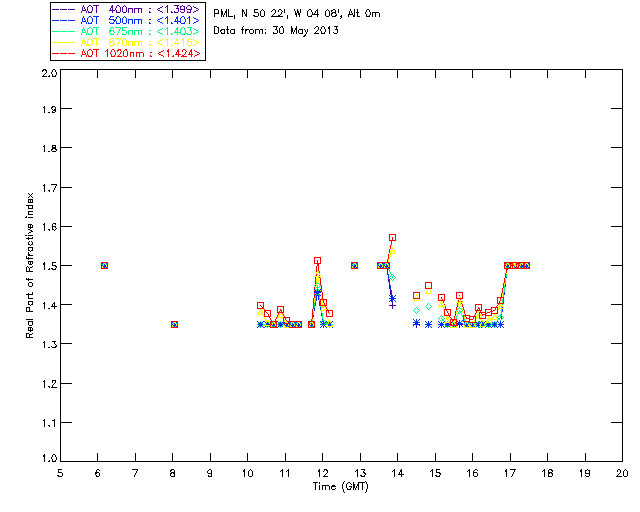Click the 16 tick label on time axis
The image size is (640, 512).
pos(472,473)
